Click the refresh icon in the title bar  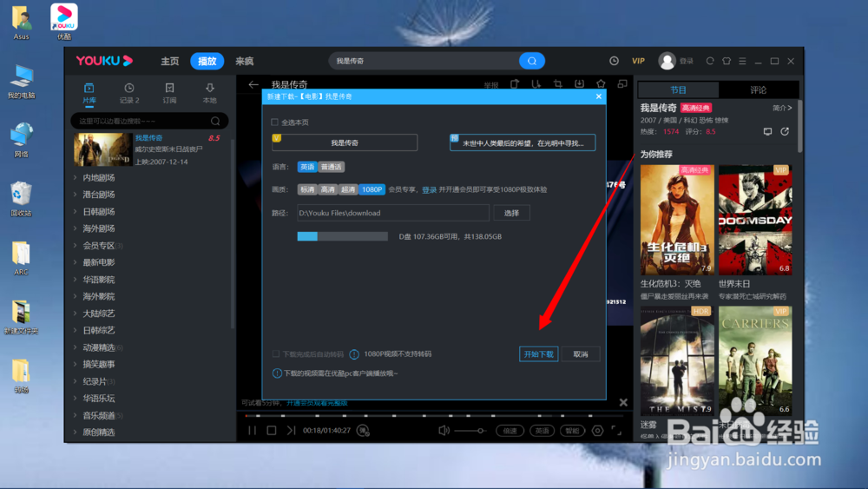[x=710, y=61]
